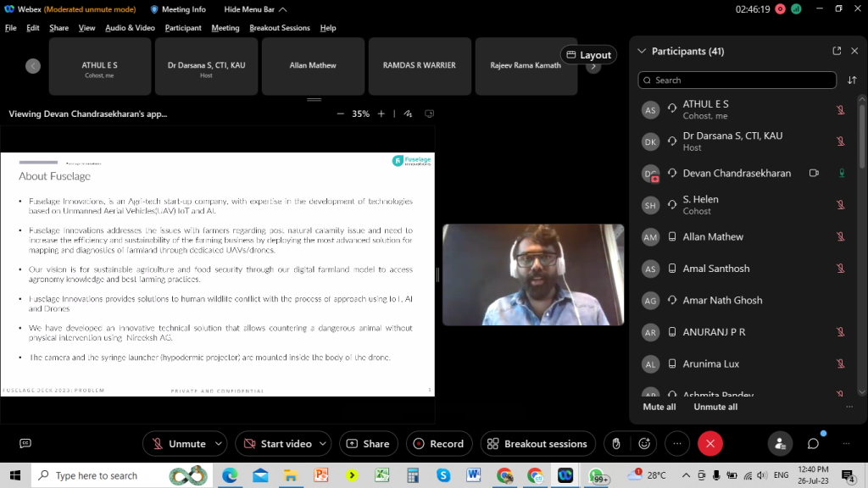The image size is (868, 488).
Task: Click Mute all button
Action: coord(659,407)
